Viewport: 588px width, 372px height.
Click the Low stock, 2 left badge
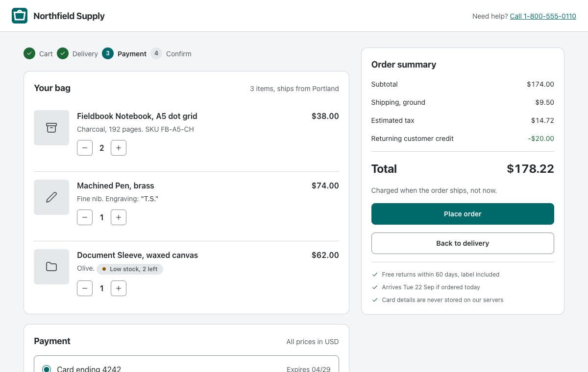[x=130, y=269]
